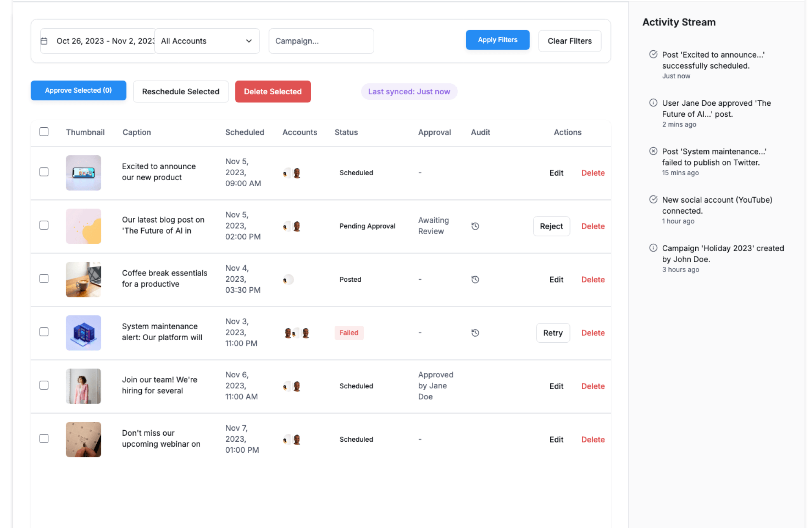Image resolution: width=812 pixels, height=528 pixels.
Task: Click failed icon on System maintenance activity
Action: pos(653,151)
